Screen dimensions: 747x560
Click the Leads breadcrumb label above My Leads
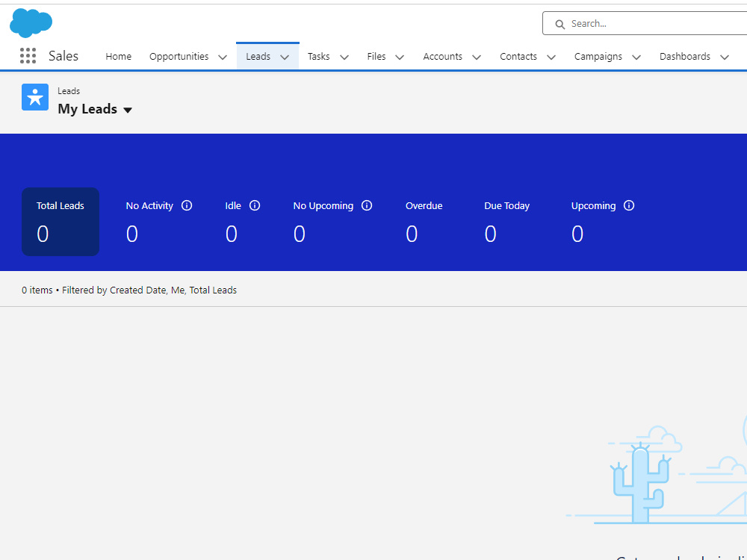[69, 91]
